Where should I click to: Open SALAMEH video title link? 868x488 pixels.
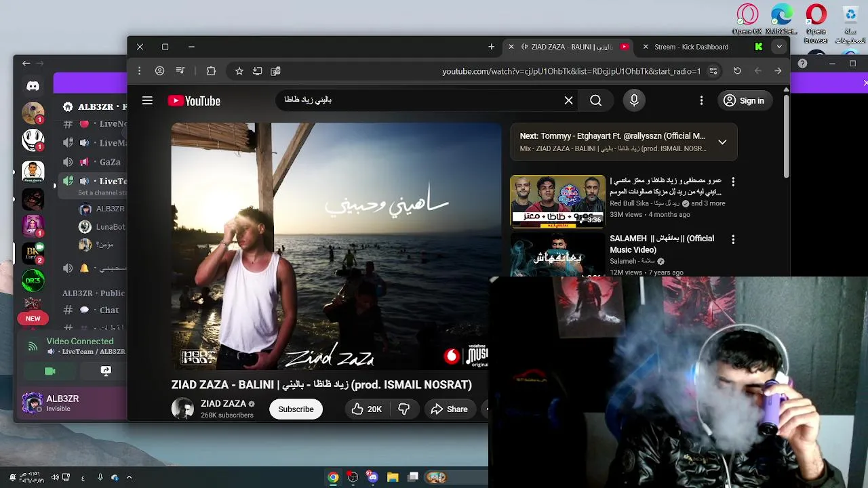pyautogui.click(x=662, y=244)
